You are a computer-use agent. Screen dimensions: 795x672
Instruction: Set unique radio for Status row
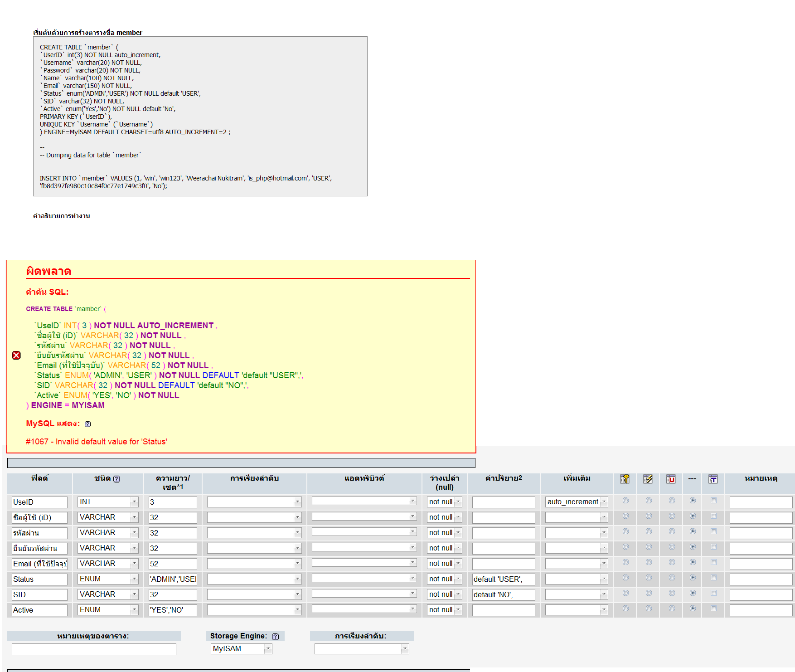coord(672,578)
